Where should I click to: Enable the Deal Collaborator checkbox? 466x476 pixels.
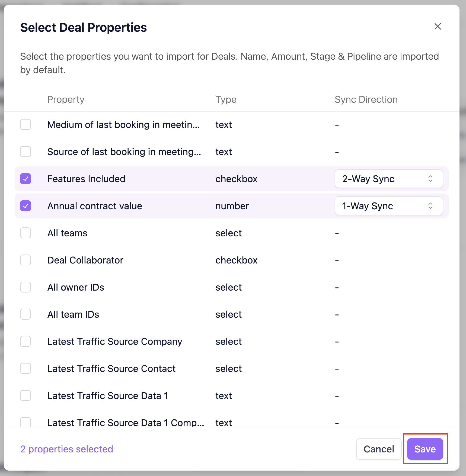(x=25, y=260)
